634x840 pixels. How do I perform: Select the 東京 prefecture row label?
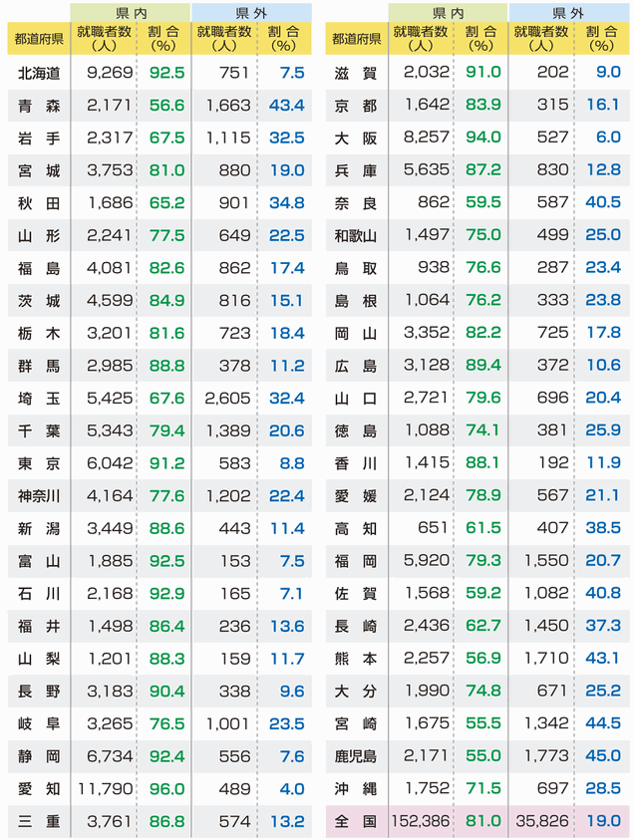pyautogui.click(x=39, y=463)
